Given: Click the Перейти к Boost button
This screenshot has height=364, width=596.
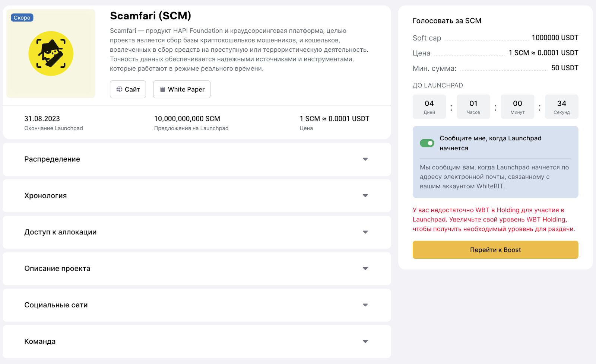Looking at the screenshot, I should click(495, 250).
